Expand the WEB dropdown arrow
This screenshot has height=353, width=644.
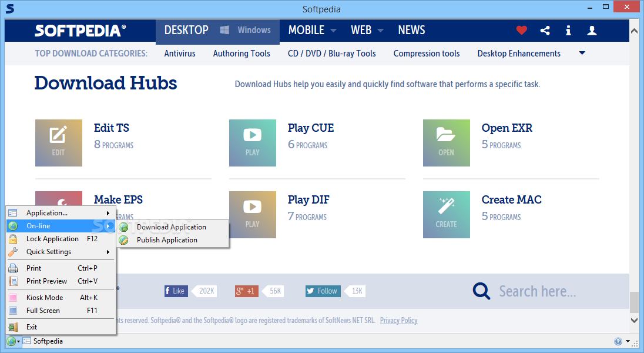tap(380, 31)
